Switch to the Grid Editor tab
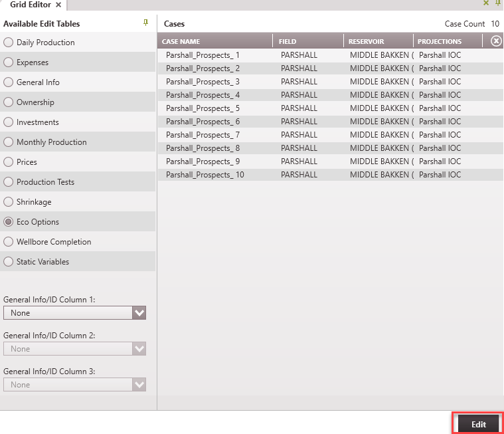Image resolution: width=504 pixels, height=434 pixels. (x=30, y=5)
